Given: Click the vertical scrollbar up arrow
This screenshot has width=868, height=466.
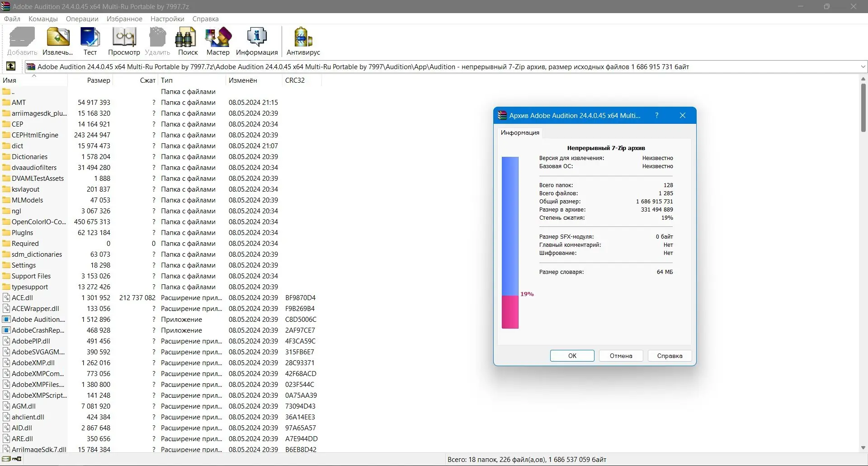Looking at the screenshot, I should pos(863,79).
